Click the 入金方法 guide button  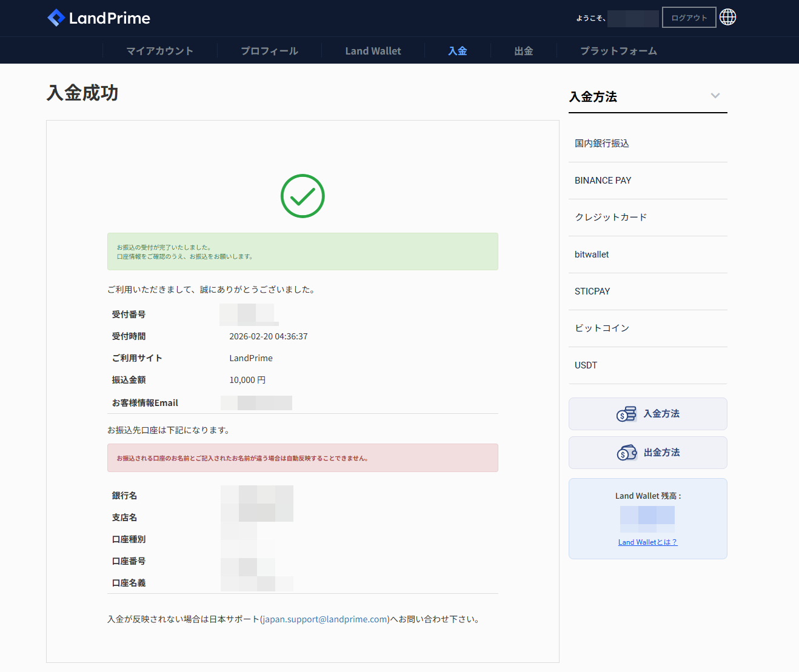point(647,414)
